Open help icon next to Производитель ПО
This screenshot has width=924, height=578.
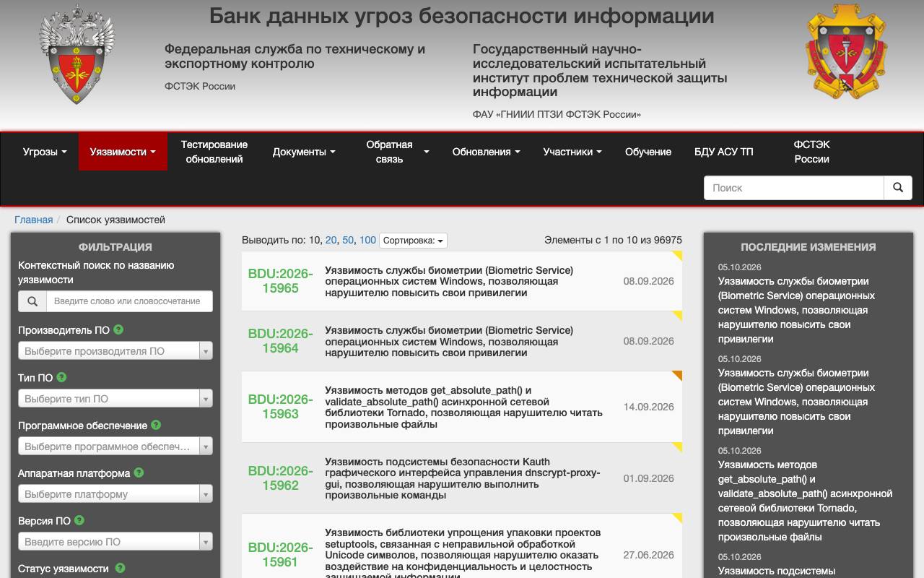(118, 329)
